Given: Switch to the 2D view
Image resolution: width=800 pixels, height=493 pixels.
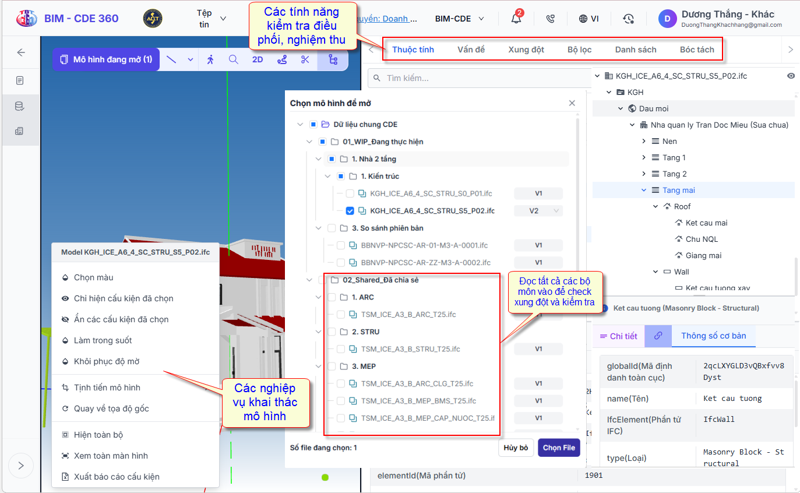Looking at the screenshot, I should coord(258,60).
